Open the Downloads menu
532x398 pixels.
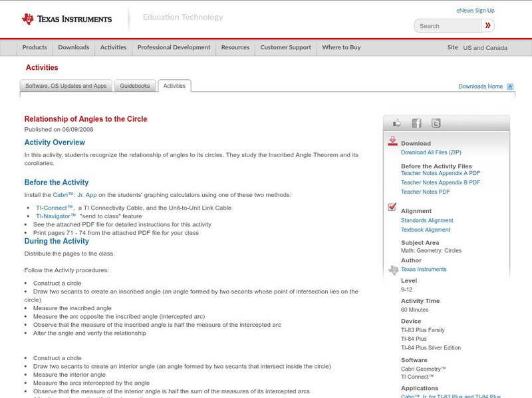[74, 47]
